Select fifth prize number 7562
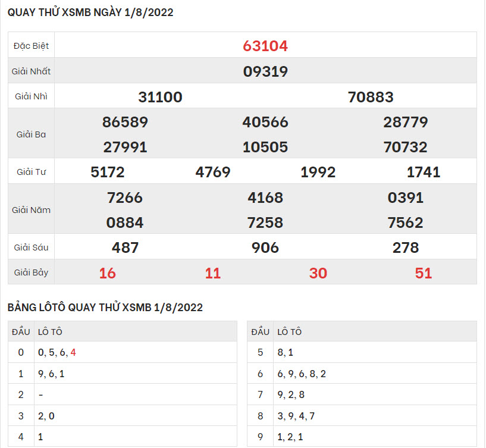 [405, 223]
